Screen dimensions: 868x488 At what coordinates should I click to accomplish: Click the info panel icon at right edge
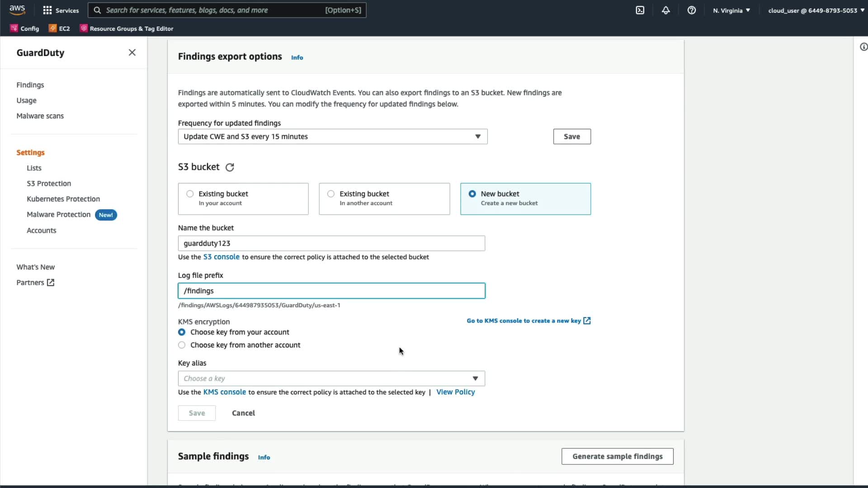[x=863, y=47]
